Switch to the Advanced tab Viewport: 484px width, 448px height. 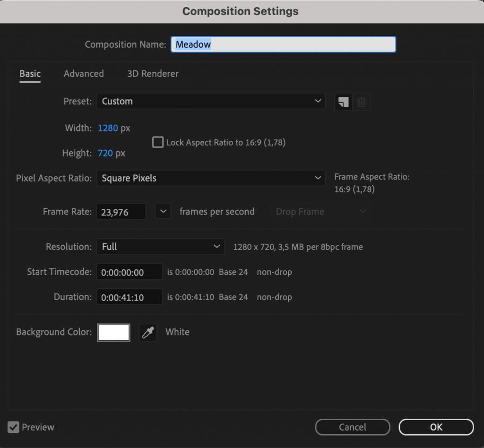coord(84,74)
